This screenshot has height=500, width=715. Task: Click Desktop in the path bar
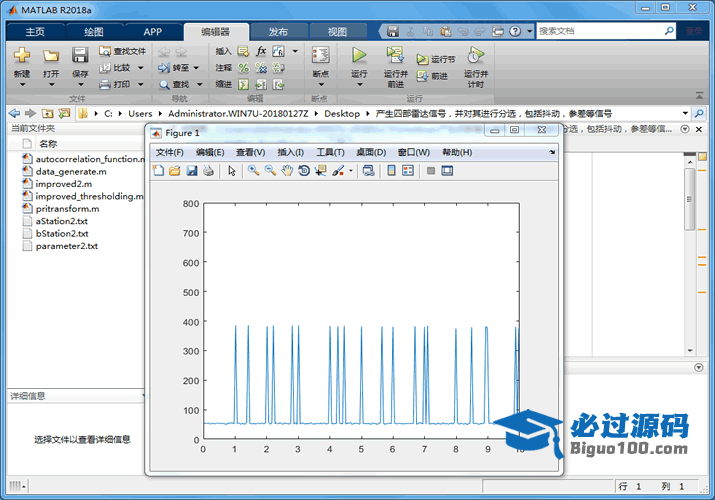(x=342, y=113)
